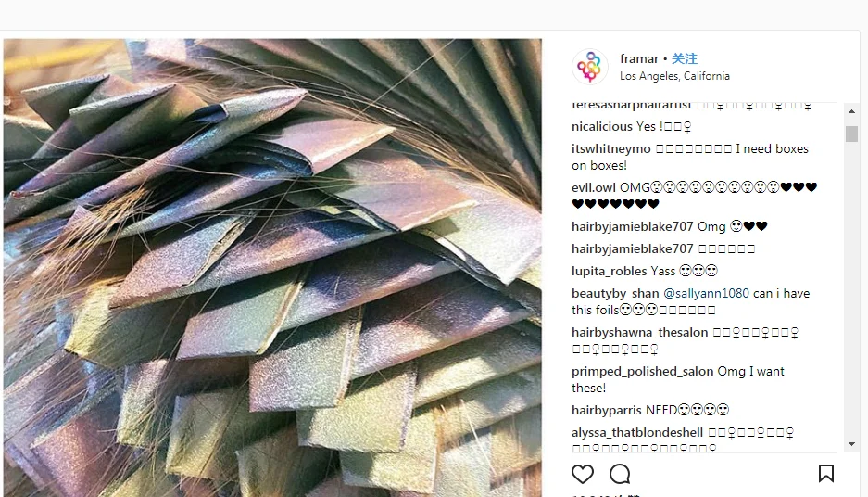Save post with bookmark icon
Viewport: 868px width, 497px height.
[826, 474]
